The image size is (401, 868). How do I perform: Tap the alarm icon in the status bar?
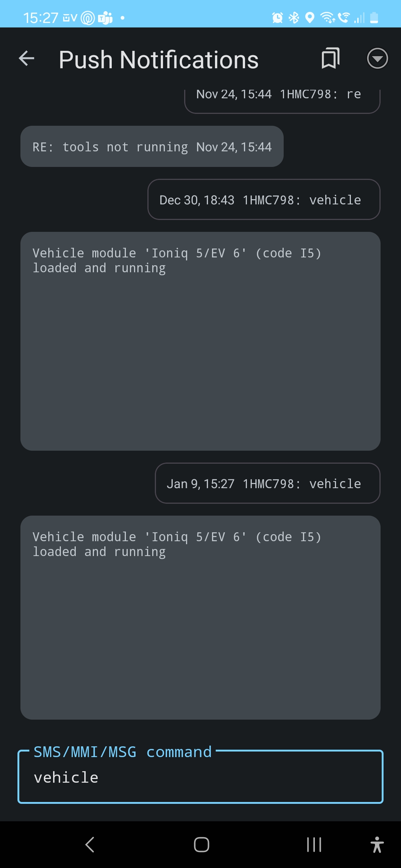click(x=277, y=17)
